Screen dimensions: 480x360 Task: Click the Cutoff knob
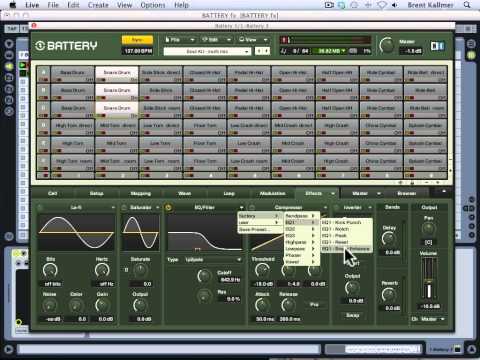pos(204,276)
